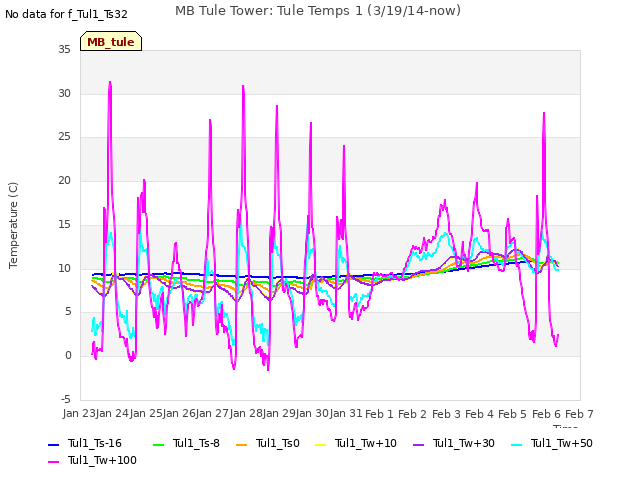Viewport: 640px width, 480px height.
Task: Click the Jan 23 x-axis tick label
Action: tap(79, 413)
